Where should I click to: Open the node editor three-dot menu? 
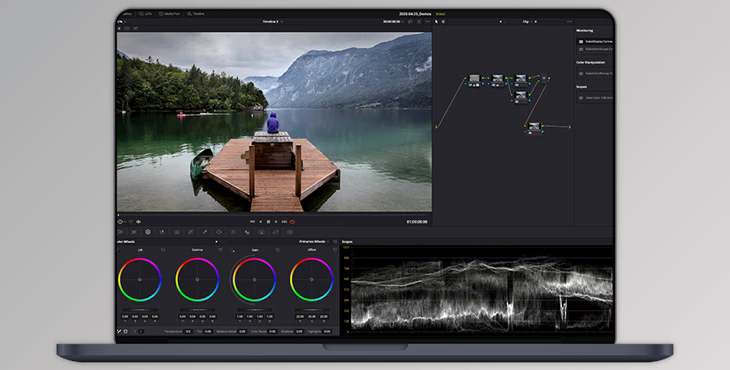[x=569, y=21]
